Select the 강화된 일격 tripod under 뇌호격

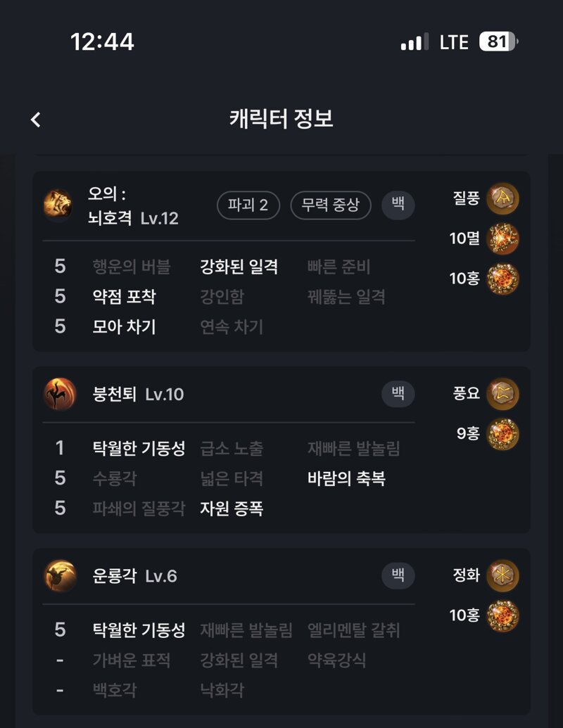(x=239, y=267)
